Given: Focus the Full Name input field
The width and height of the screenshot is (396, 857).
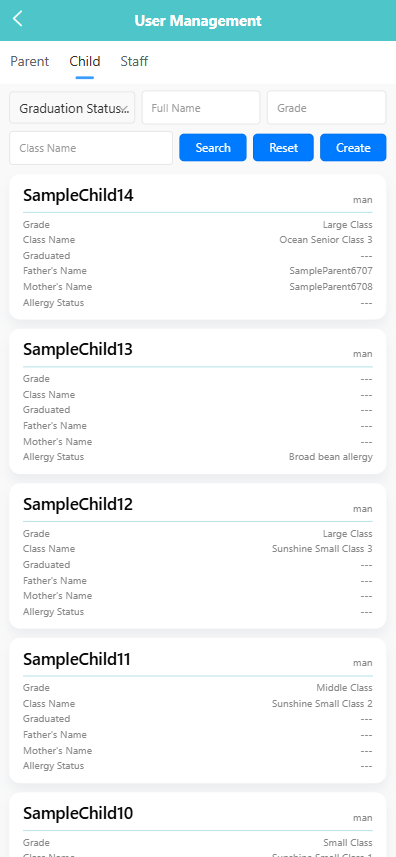Looking at the screenshot, I should 201,108.
